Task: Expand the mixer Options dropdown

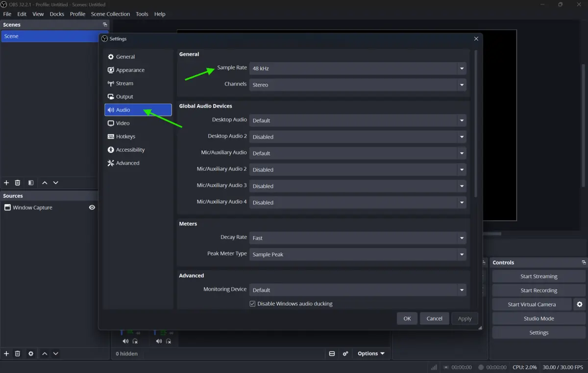Action: click(371, 353)
